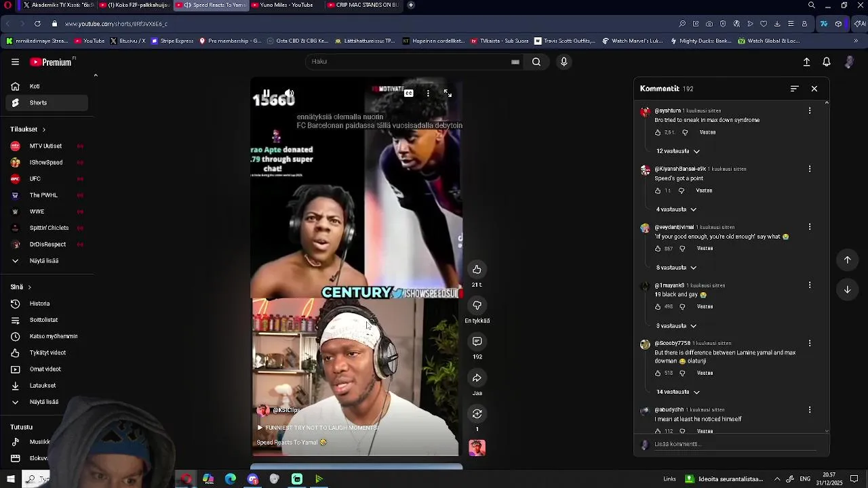Open the Short's sound thumbnail
Screen dimensions: 868x488
pyautogui.click(x=477, y=448)
